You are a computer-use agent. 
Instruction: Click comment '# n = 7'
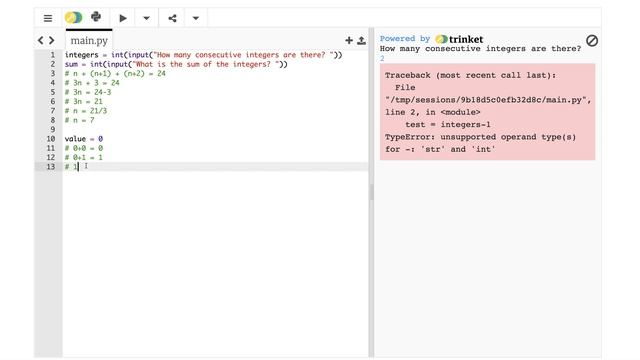80,120
